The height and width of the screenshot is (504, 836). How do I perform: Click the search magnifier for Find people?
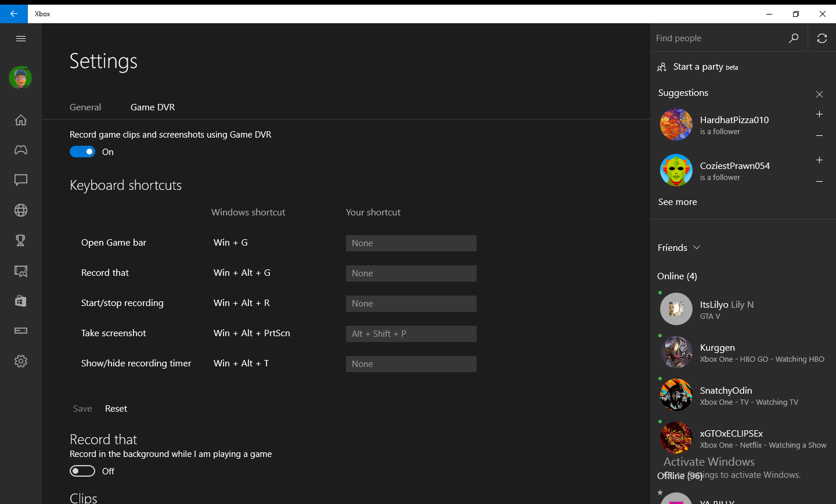(x=794, y=38)
